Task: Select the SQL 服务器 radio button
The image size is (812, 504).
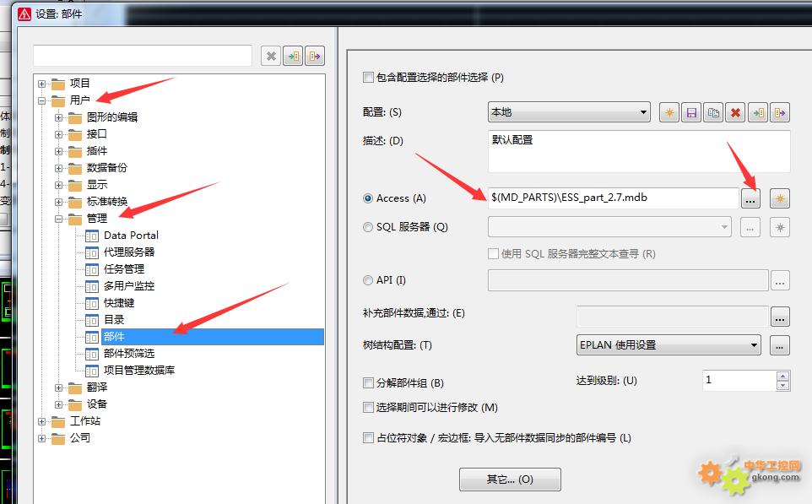Action: pyautogui.click(x=368, y=227)
